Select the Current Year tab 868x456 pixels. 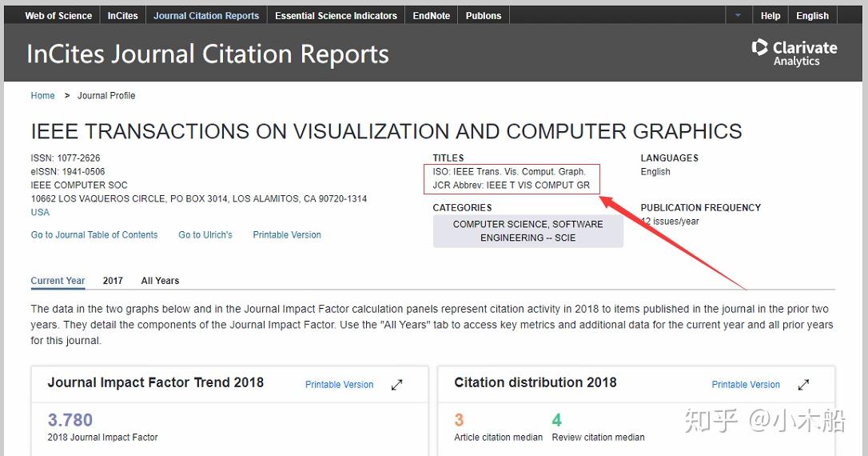pos(58,280)
